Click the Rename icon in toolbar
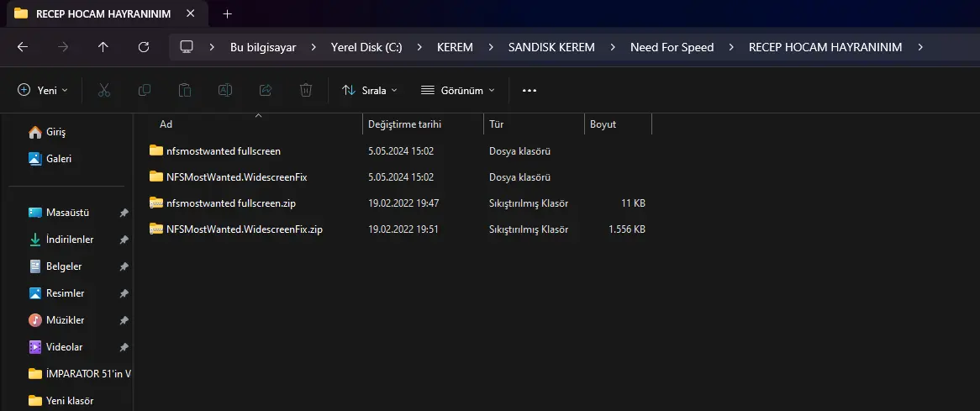 [225, 90]
